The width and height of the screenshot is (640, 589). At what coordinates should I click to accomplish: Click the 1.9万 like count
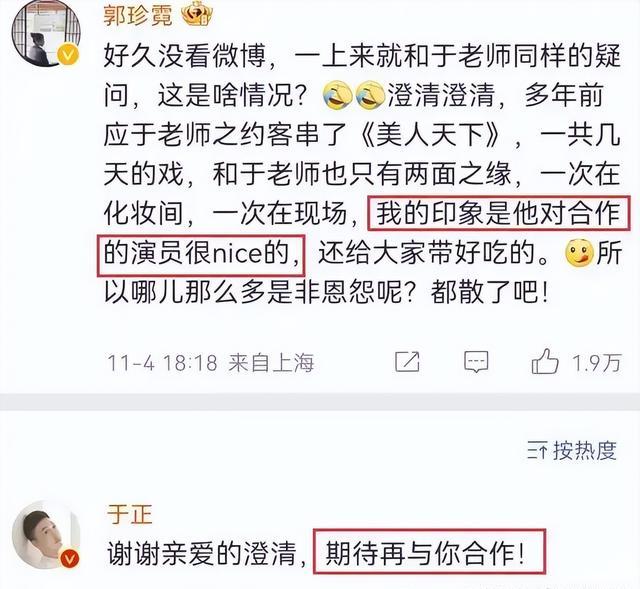coord(596,362)
